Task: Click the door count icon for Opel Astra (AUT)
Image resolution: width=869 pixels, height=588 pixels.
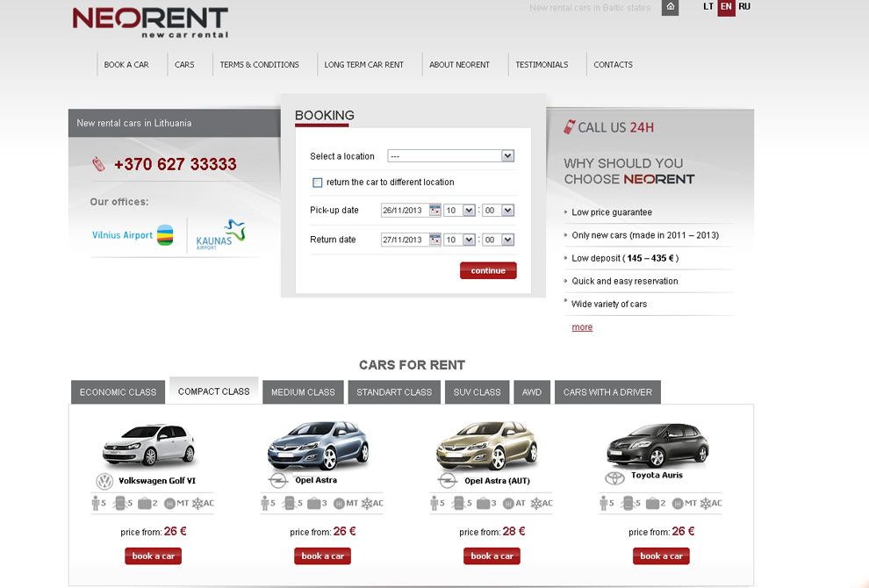Action: click(458, 503)
